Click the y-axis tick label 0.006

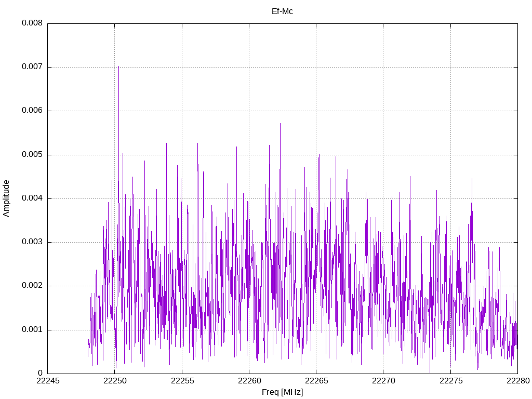point(32,111)
